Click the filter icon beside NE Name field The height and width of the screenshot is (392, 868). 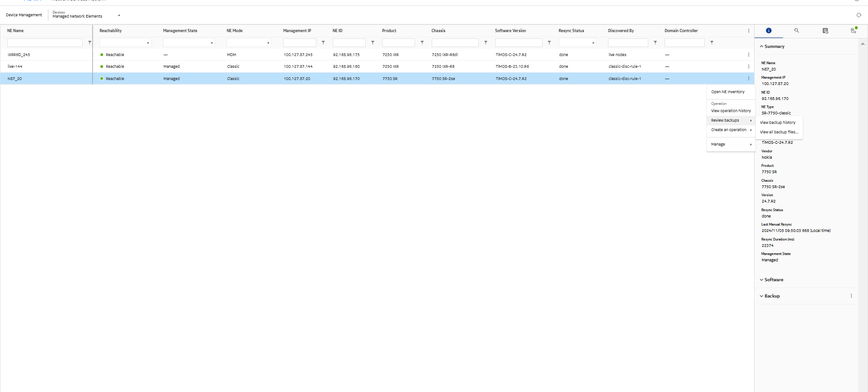click(90, 43)
